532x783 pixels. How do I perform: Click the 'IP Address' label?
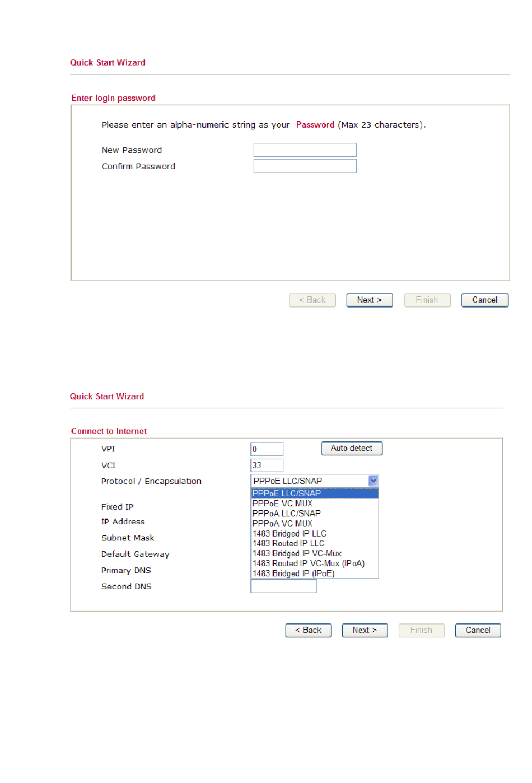pyautogui.click(x=123, y=521)
